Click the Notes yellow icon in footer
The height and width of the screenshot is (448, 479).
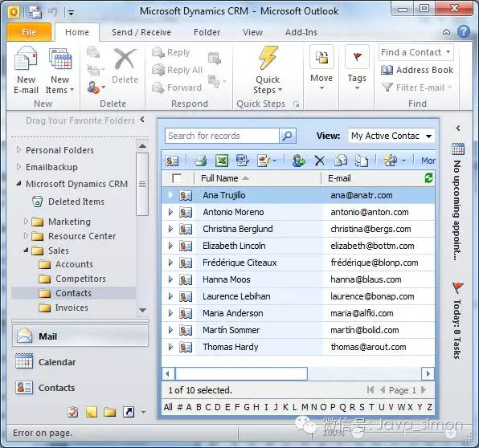pos(92,413)
